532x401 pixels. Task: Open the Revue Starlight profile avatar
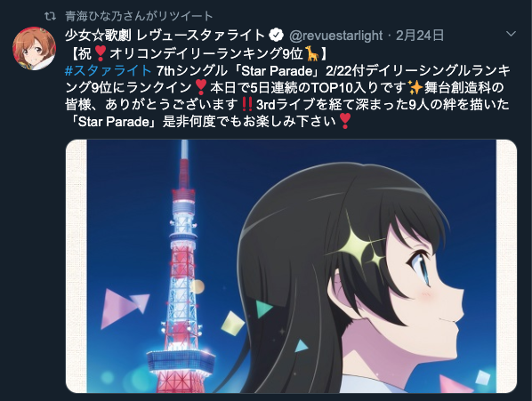pos(35,49)
